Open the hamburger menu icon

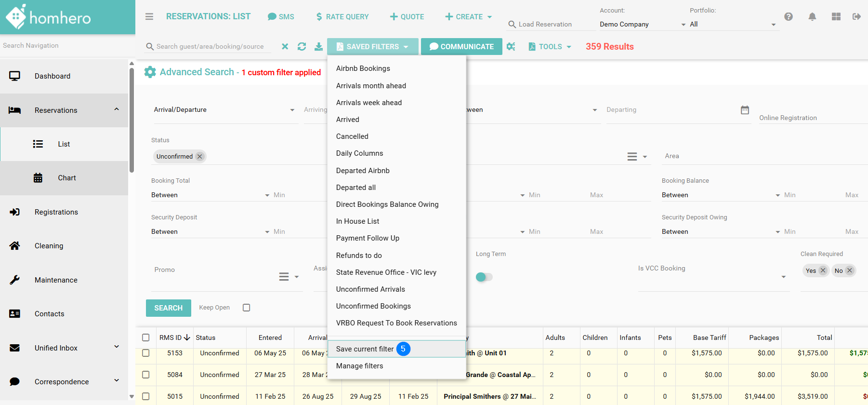tap(149, 17)
